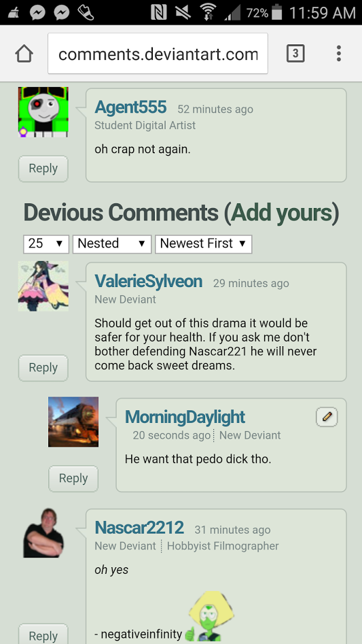Reply to MorningDaylight's comment
This screenshot has height=644, width=362.
click(x=73, y=479)
